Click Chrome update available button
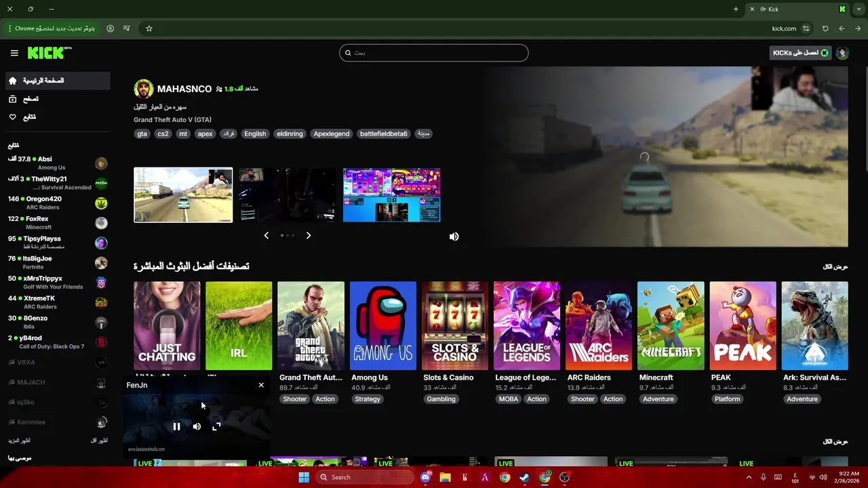Image resolution: width=868 pixels, height=488 pixels. 52,28
